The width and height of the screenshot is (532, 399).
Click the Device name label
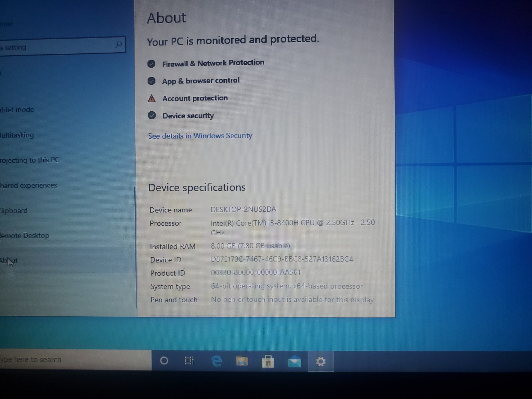171,210
